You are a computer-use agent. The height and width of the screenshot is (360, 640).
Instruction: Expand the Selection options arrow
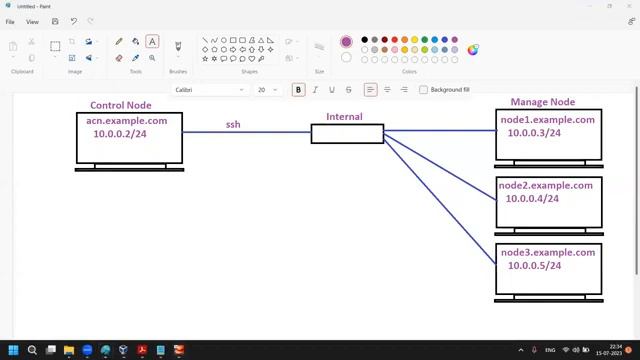click(x=55, y=58)
